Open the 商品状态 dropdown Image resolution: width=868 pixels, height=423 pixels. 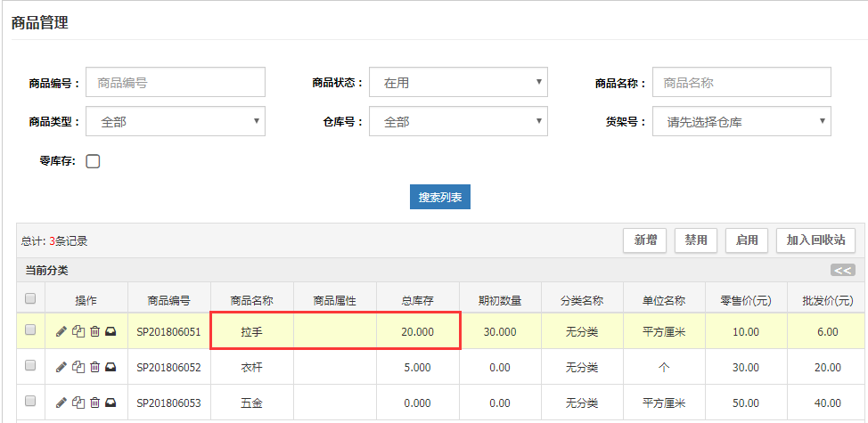pos(458,83)
